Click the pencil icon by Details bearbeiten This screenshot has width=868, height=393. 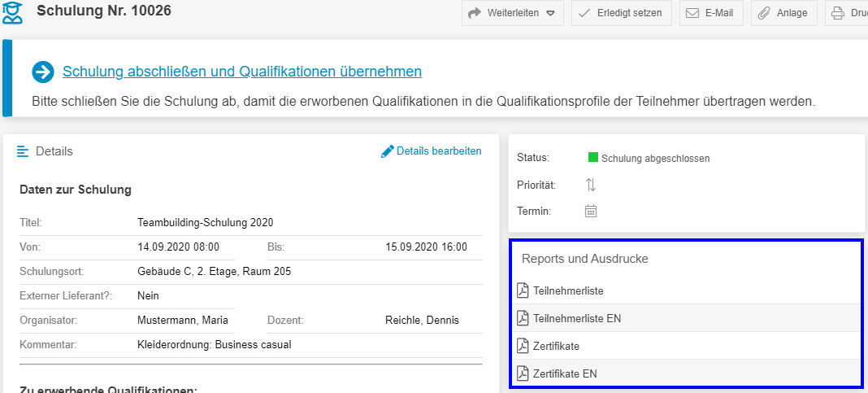click(388, 151)
